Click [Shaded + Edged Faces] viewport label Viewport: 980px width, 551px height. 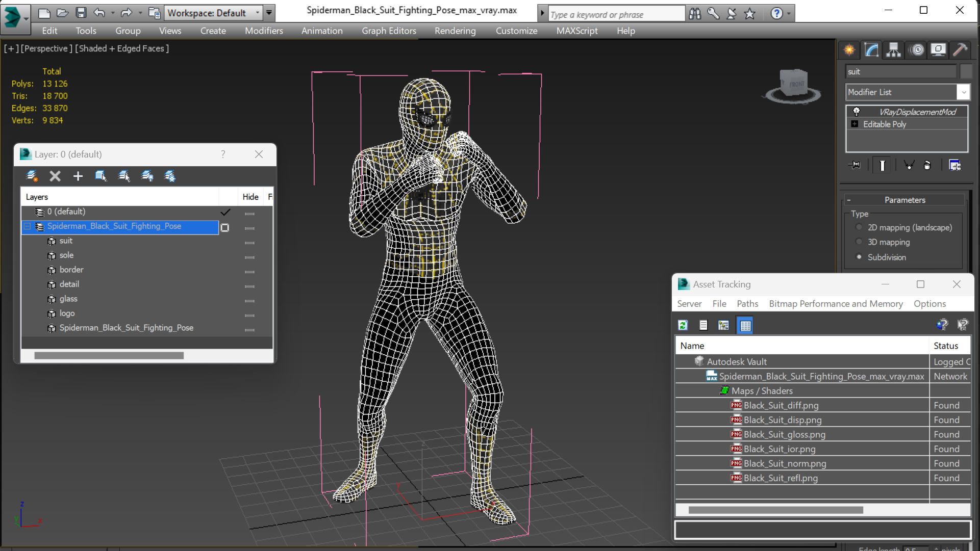122,48
